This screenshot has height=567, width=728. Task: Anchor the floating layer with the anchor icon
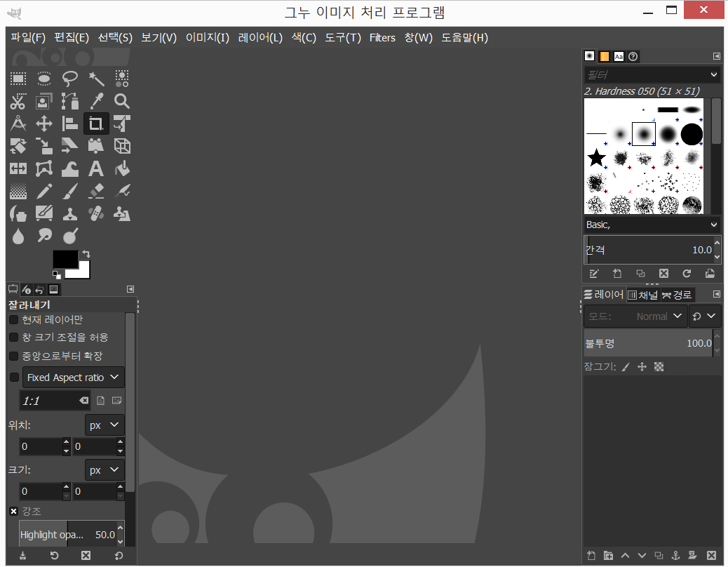tap(676, 555)
